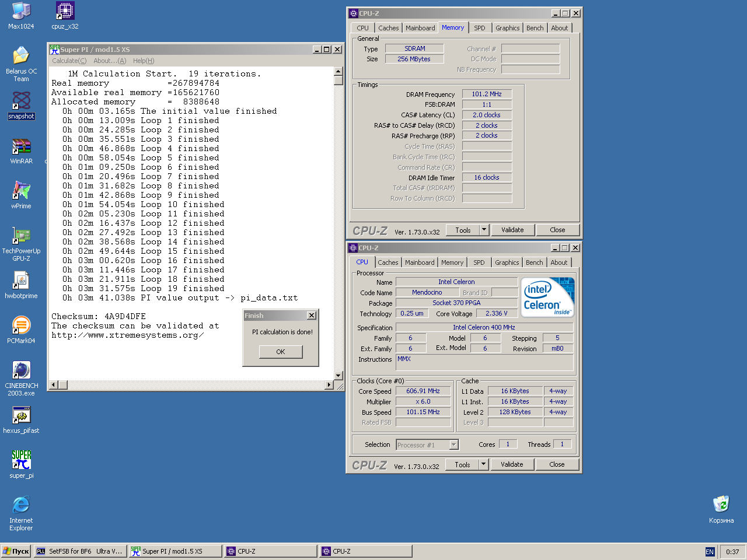Open SPD tab in lower CPU-Z
747x560 pixels.
(x=479, y=262)
